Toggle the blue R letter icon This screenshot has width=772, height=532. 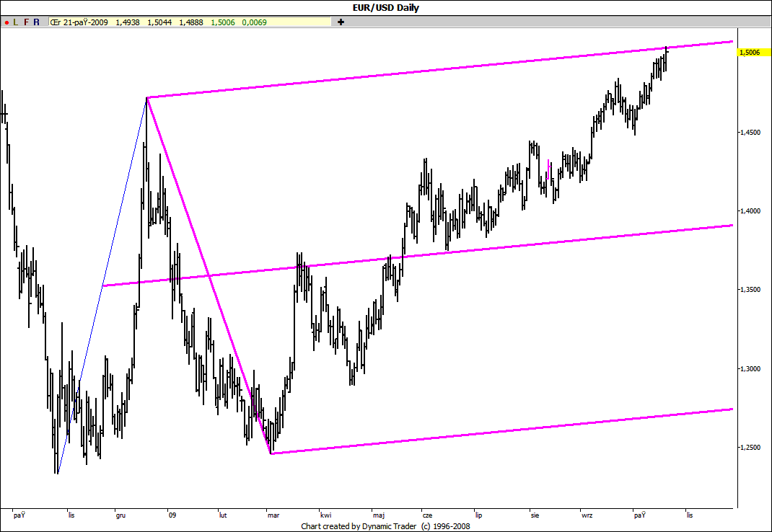(x=36, y=22)
